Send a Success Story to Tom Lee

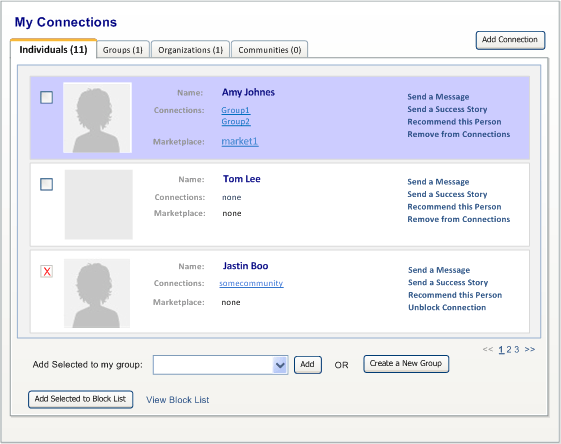pos(447,194)
